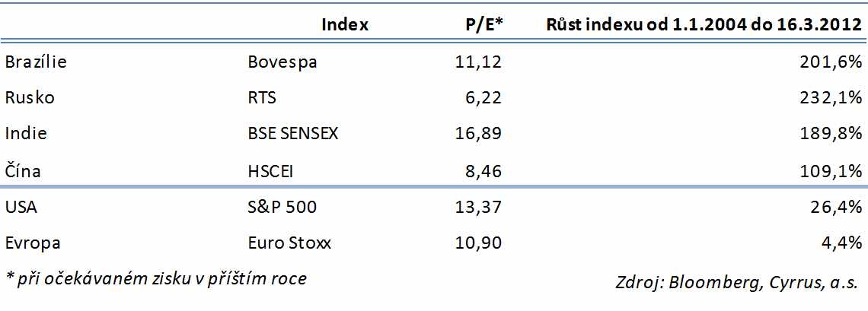Click the footnote about očekávaném zisku
This screenshot has width=868, height=311.
[156, 278]
